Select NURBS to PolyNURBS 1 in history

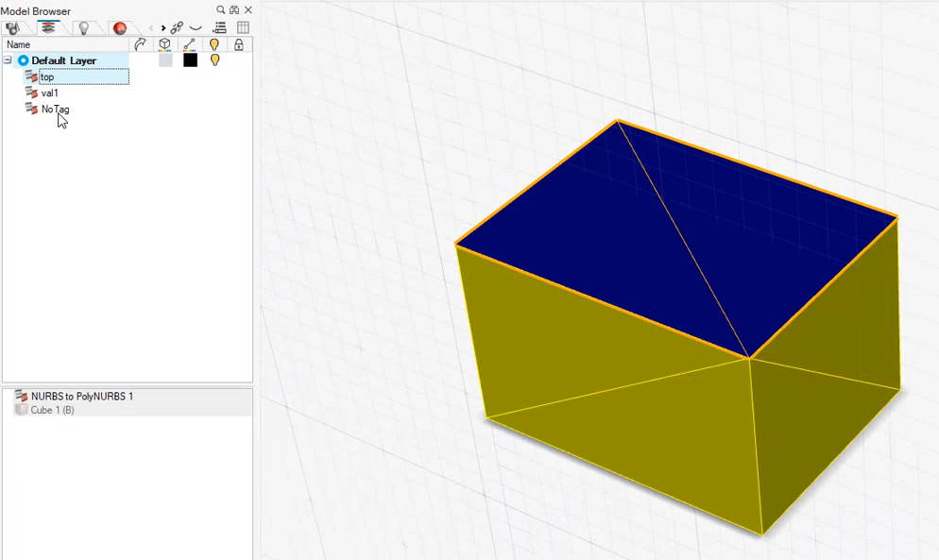[81, 397]
